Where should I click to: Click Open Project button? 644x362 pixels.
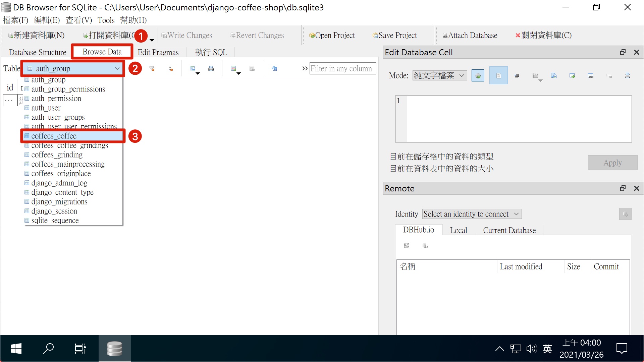pos(332,35)
